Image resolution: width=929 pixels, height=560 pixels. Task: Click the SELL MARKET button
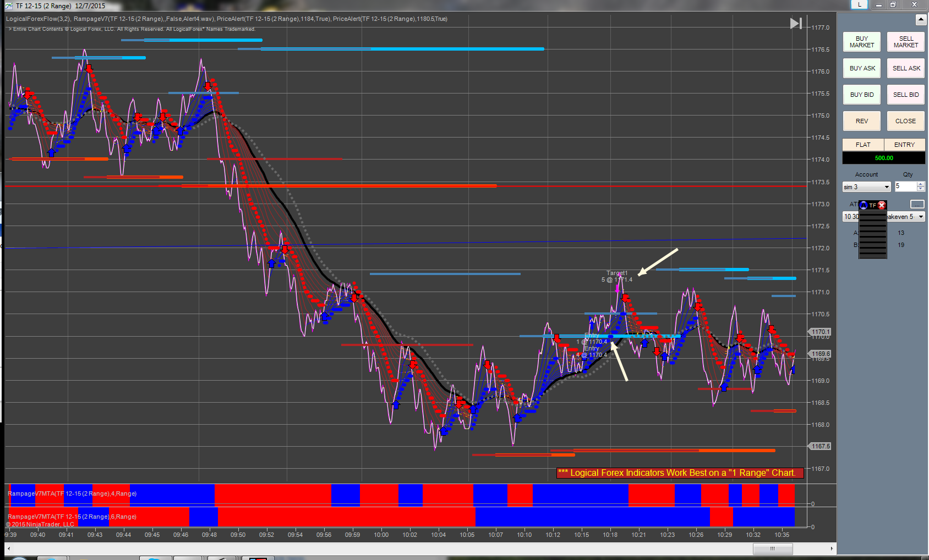point(906,42)
